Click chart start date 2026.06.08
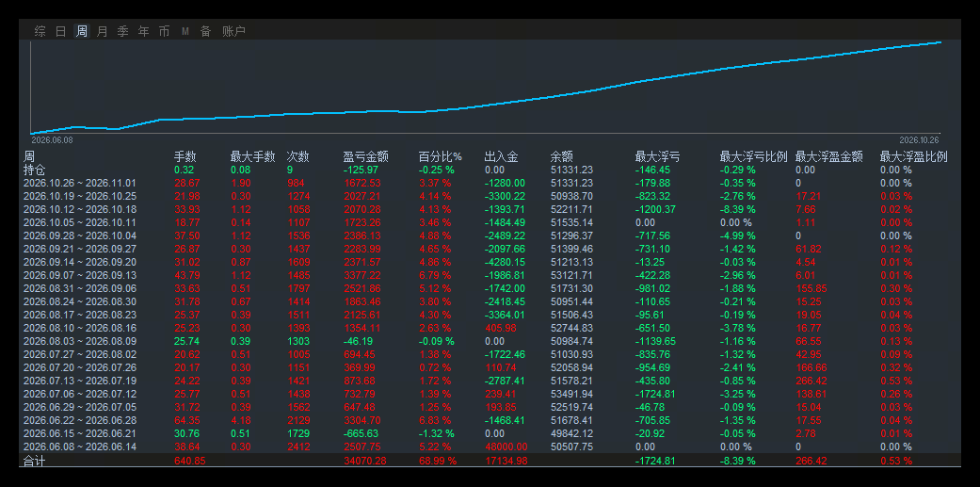Viewport: 980px width, 487px height. pyautogui.click(x=52, y=140)
